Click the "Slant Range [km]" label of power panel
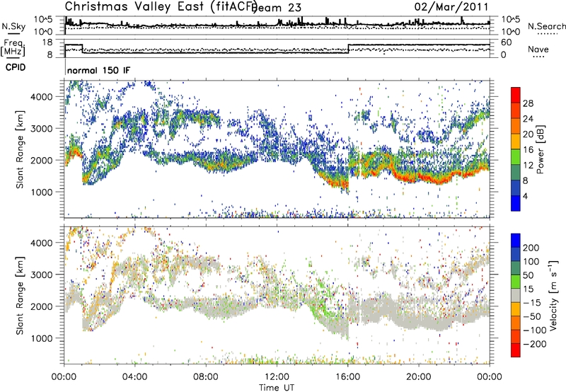Viewport: 566px width, 392px height. (20, 149)
